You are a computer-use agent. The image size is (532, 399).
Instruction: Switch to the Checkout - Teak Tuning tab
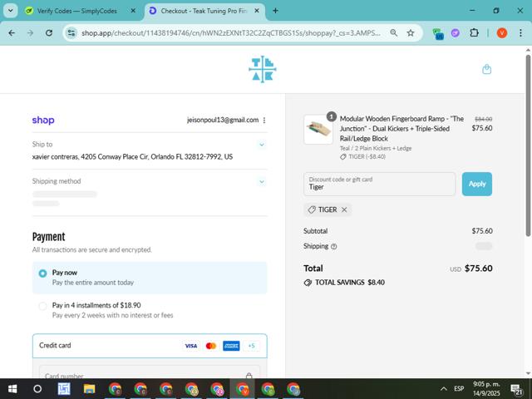(204, 11)
